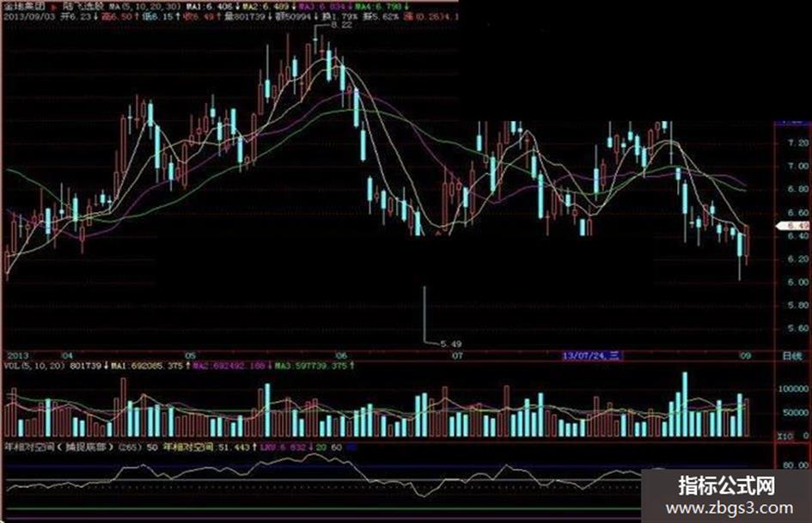Click the 量801739 volume figure in info row
This screenshot has width=812, height=523.
tap(246, 16)
